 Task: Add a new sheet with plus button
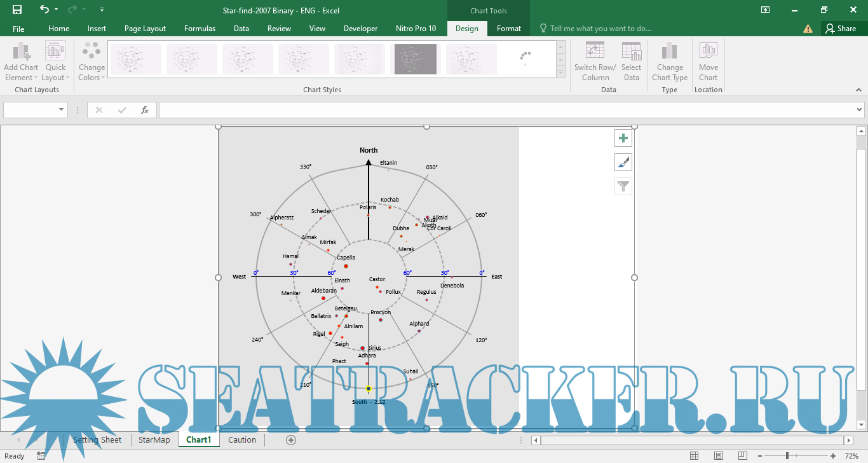pos(291,439)
